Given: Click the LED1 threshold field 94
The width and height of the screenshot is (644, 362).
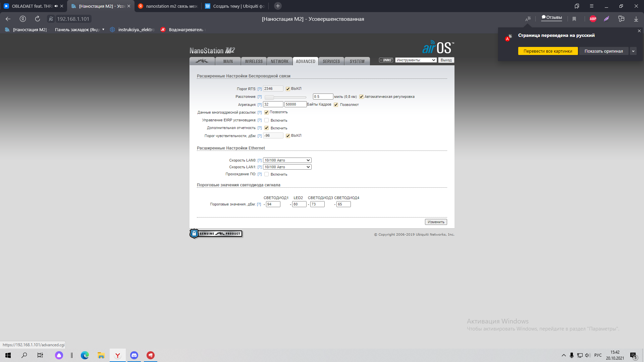Looking at the screenshot, I should [x=273, y=204].
